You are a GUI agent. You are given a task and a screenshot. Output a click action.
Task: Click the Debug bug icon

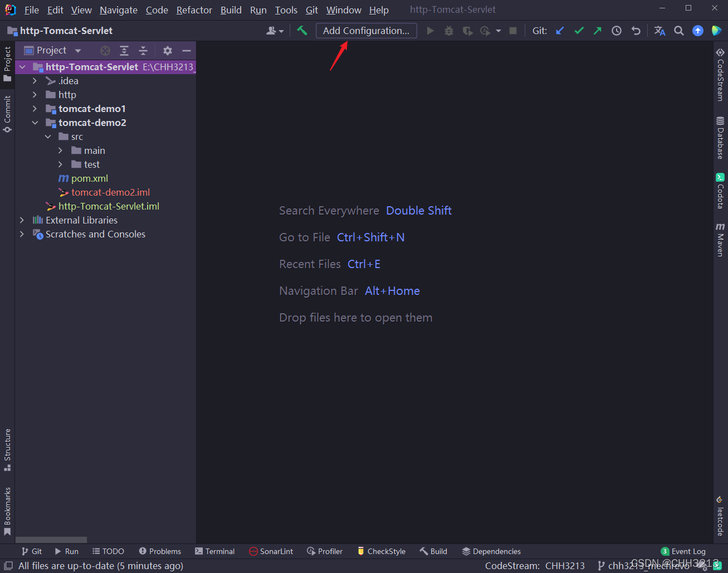click(x=449, y=31)
